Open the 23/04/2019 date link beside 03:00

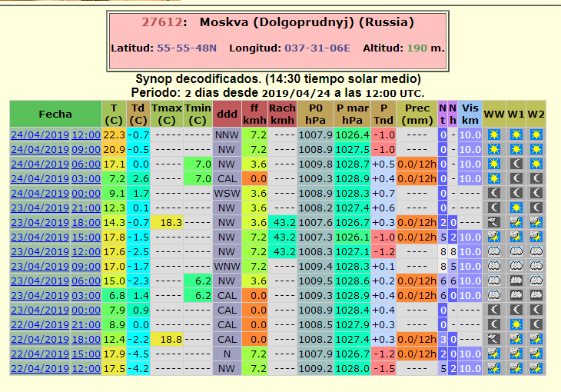[x=40, y=296]
